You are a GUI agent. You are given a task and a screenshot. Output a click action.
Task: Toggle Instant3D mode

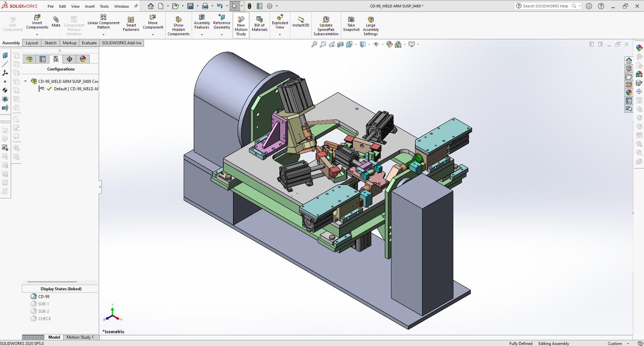[301, 21]
